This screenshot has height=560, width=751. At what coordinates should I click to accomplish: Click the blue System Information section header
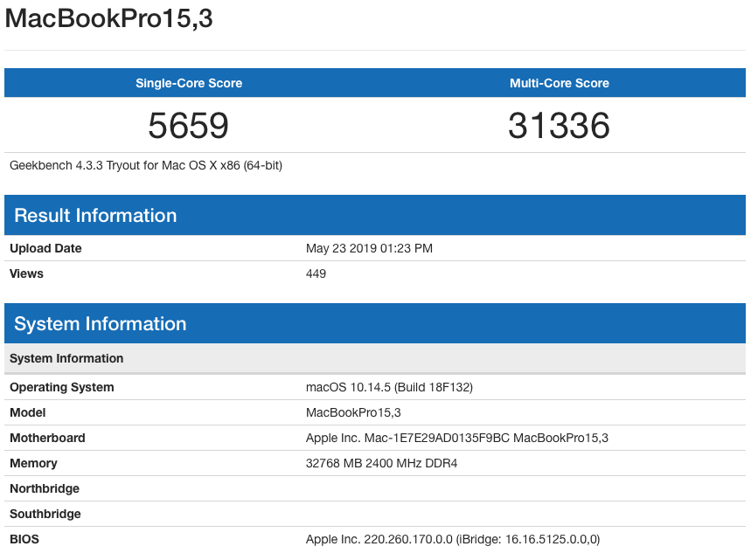[375, 323]
